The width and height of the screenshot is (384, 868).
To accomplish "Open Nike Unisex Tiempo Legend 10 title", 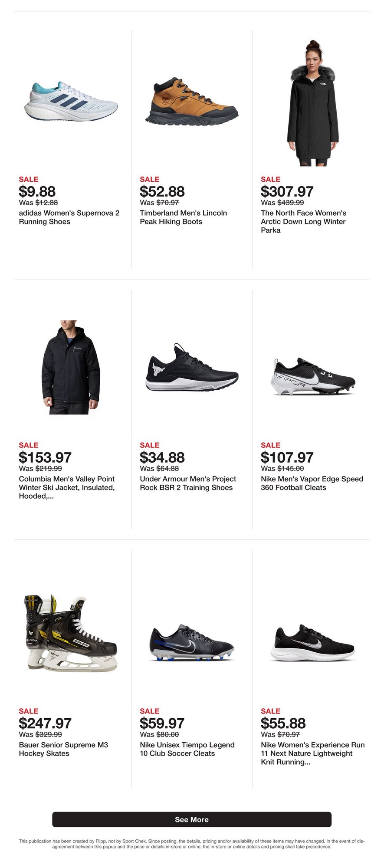I will 187,749.
